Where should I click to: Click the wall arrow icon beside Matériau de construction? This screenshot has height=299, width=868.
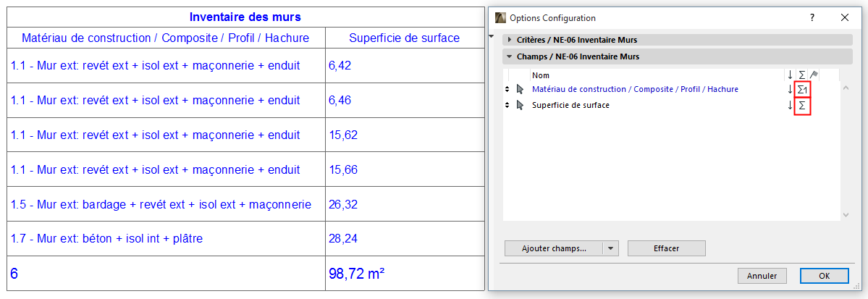519,89
